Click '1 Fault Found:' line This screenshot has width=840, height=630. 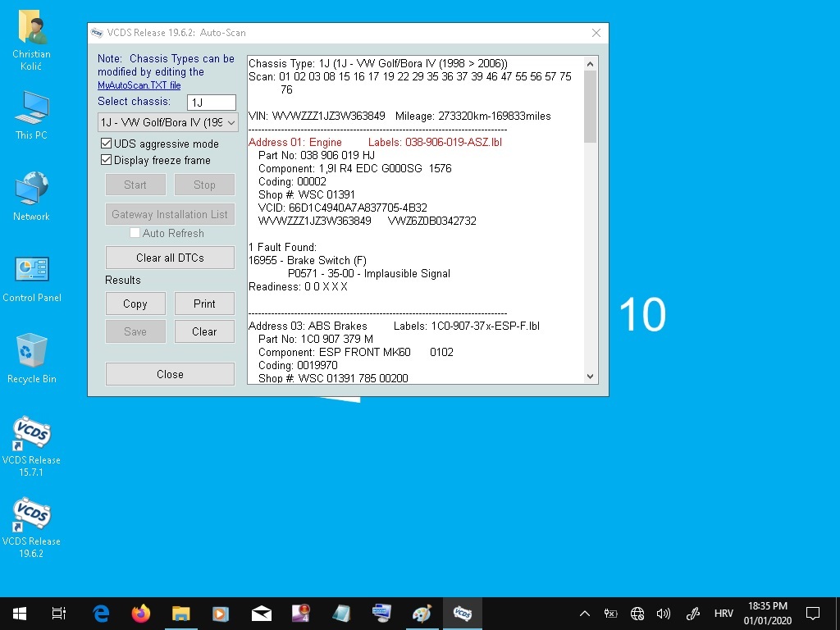pos(283,247)
